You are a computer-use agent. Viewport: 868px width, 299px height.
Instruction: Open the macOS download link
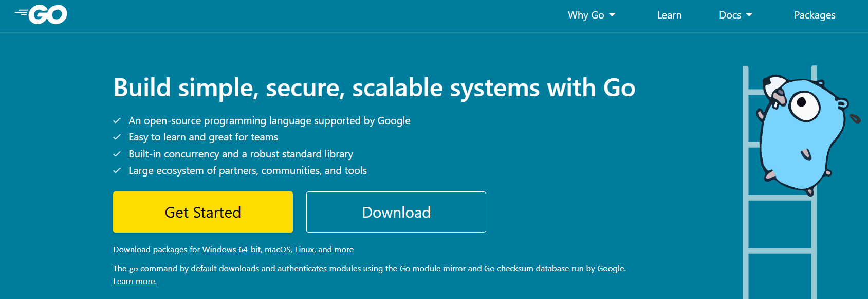278,250
